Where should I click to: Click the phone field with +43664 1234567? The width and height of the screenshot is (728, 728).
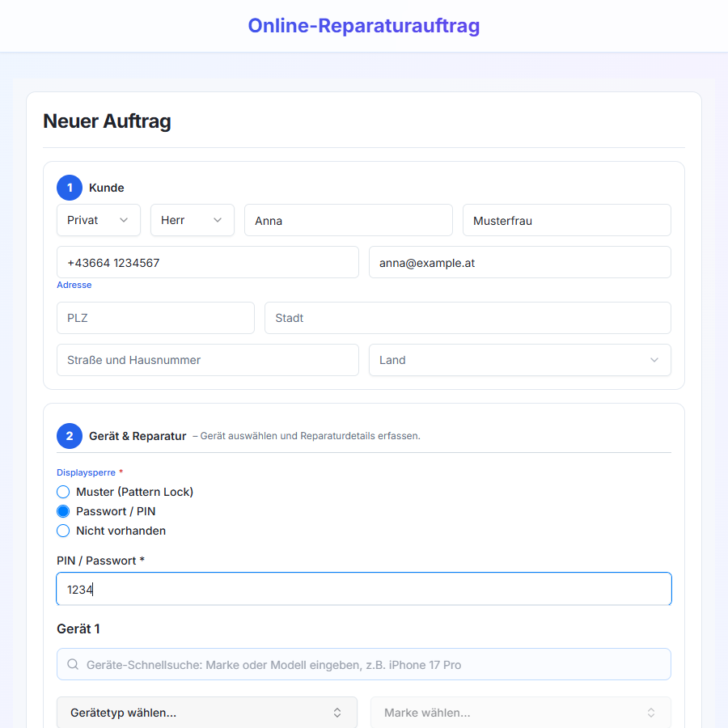208,262
